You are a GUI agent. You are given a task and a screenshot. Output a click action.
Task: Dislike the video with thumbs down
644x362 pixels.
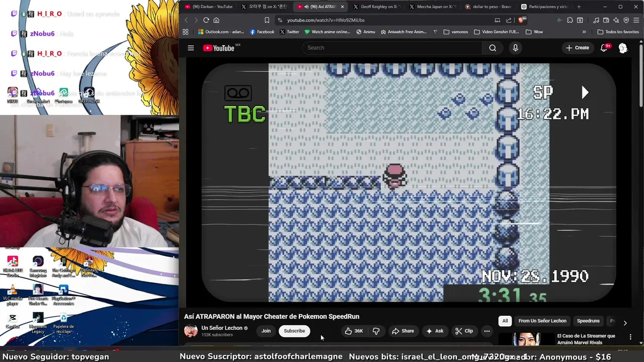tap(376, 331)
